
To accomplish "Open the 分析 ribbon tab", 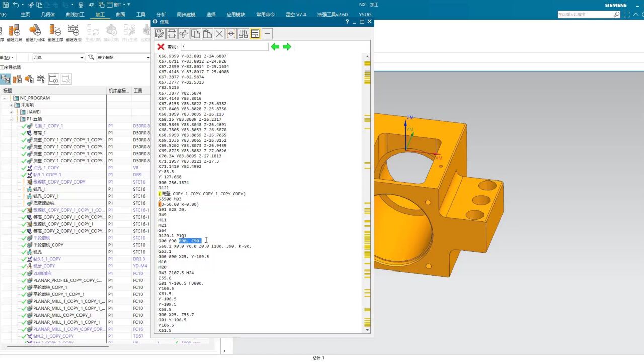I will pyautogui.click(x=161, y=15).
